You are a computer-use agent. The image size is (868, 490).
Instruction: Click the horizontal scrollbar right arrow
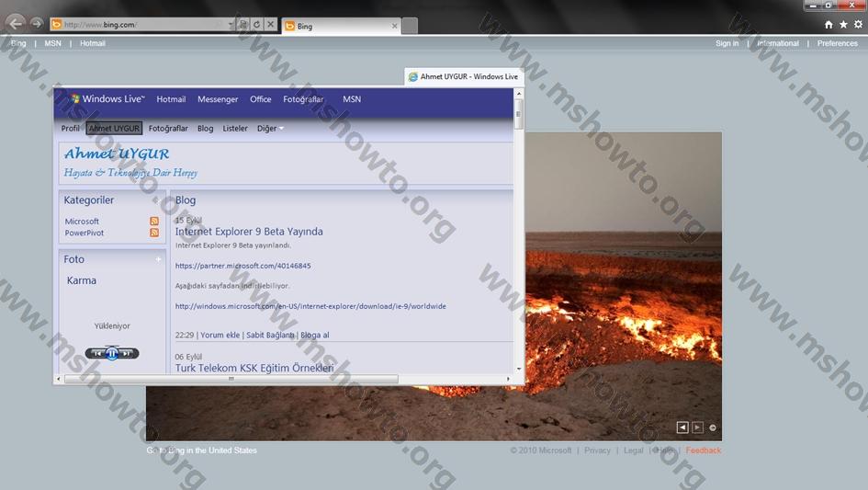point(508,379)
